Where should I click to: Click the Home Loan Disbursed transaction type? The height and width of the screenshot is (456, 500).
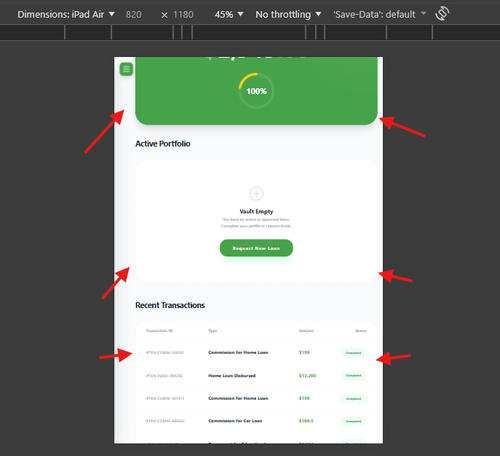click(232, 376)
